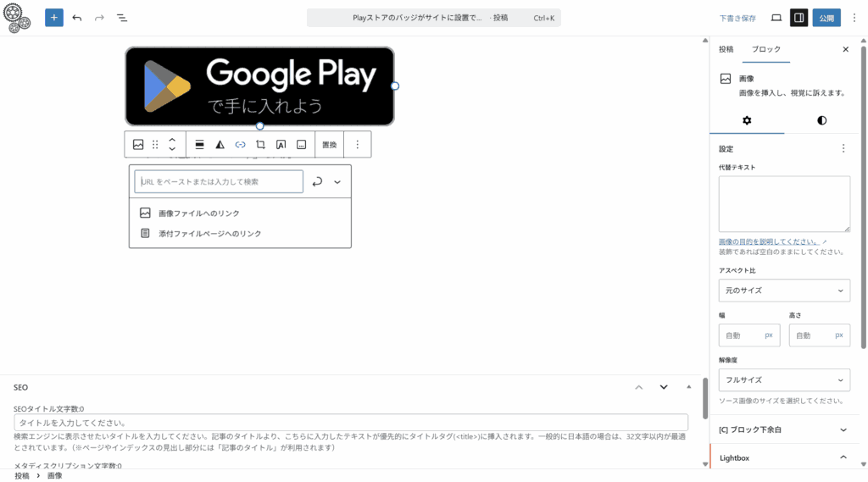Image resolution: width=868 pixels, height=482 pixels.
Task: Click the crop image tool icon
Action: tap(260, 145)
